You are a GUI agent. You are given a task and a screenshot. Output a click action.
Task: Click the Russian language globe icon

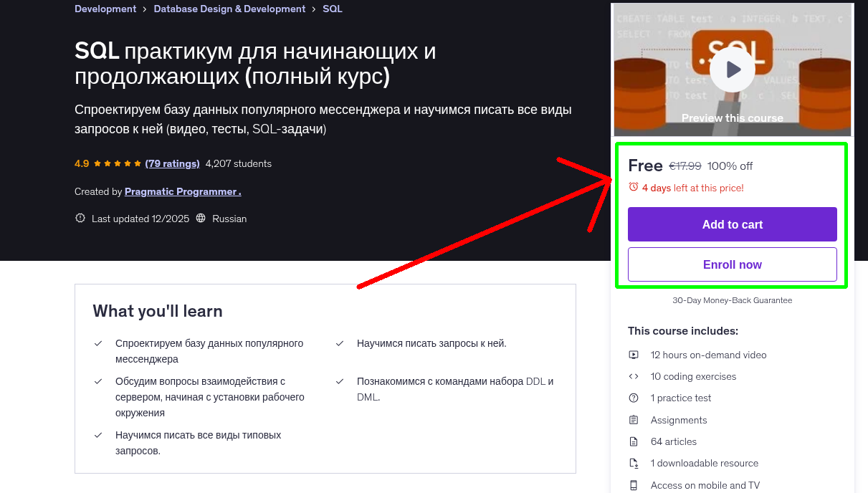tap(203, 219)
